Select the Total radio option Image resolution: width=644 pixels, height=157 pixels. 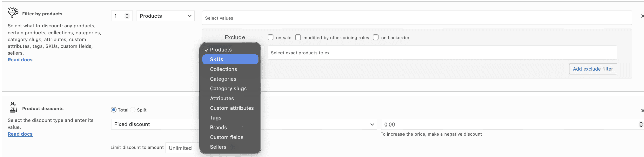114,110
